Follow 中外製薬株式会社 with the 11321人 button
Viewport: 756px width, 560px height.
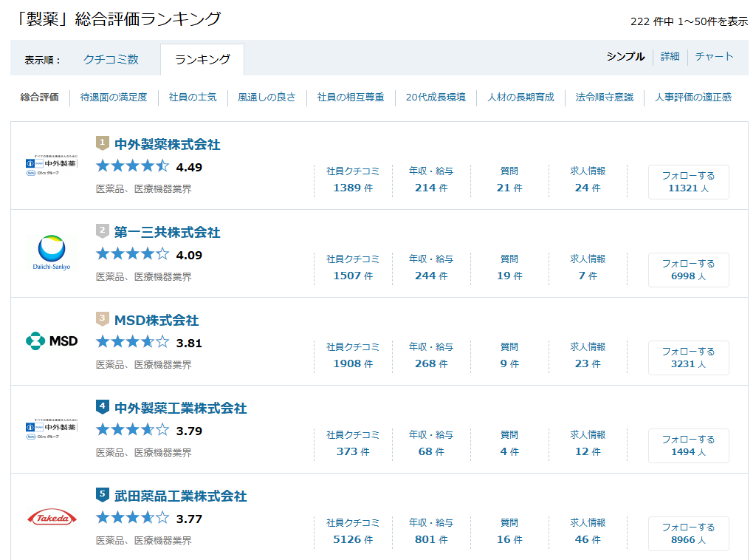click(689, 182)
